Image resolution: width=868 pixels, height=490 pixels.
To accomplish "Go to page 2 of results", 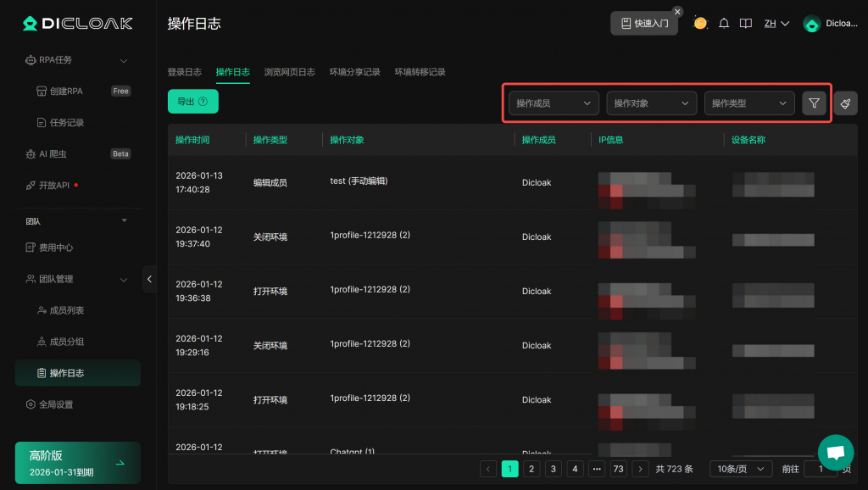I will tap(531, 469).
